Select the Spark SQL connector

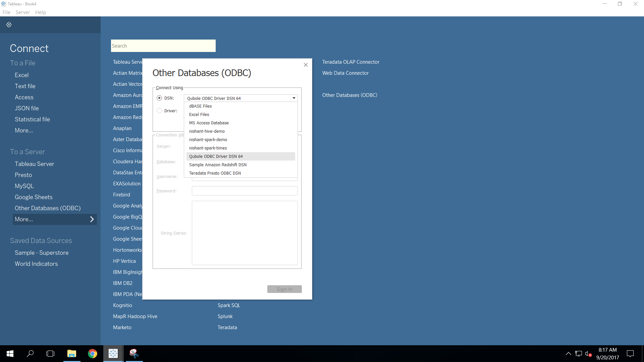tap(229, 305)
